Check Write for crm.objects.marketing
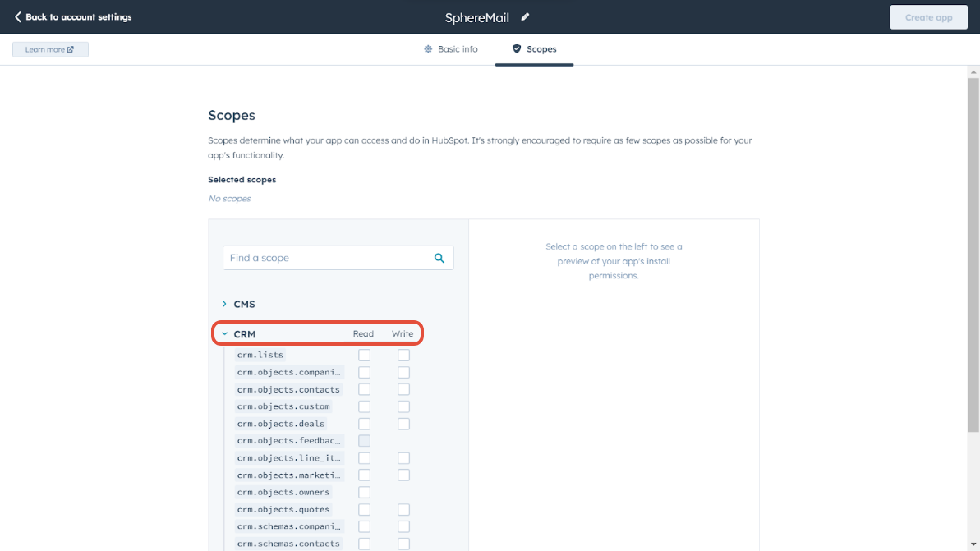This screenshot has height=551, width=980. click(404, 475)
